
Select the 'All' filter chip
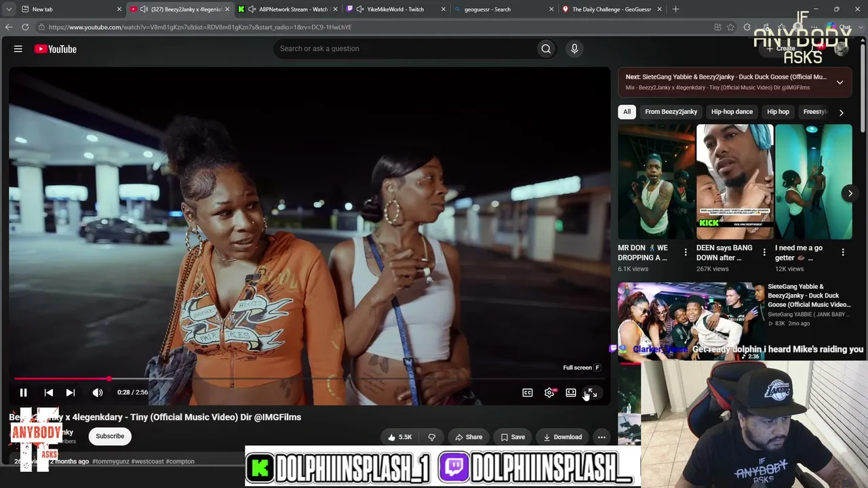pyautogui.click(x=627, y=112)
